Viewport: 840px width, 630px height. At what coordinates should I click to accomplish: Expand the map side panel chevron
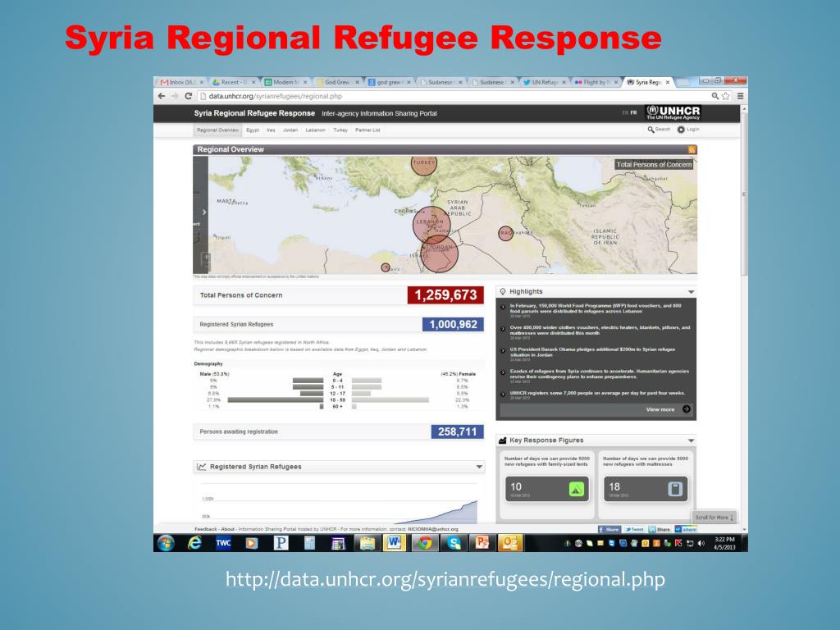(x=203, y=212)
